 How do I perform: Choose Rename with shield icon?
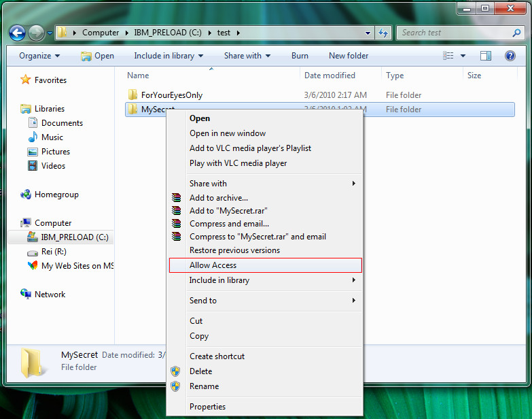[266, 386]
